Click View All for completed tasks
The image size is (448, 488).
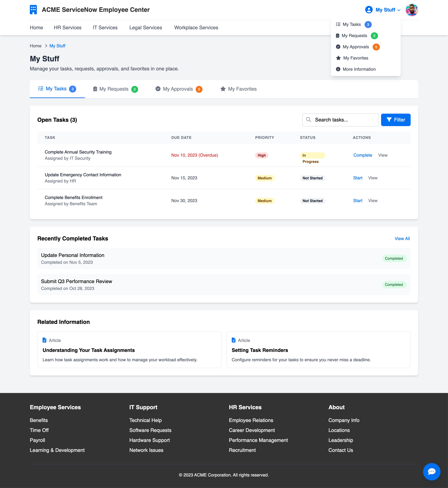[x=402, y=239]
